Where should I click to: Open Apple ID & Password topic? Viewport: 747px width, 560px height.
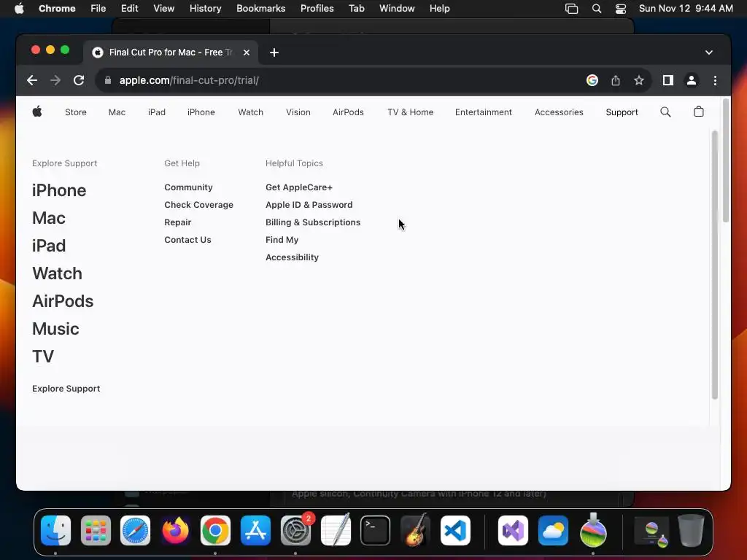(x=309, y=205)
